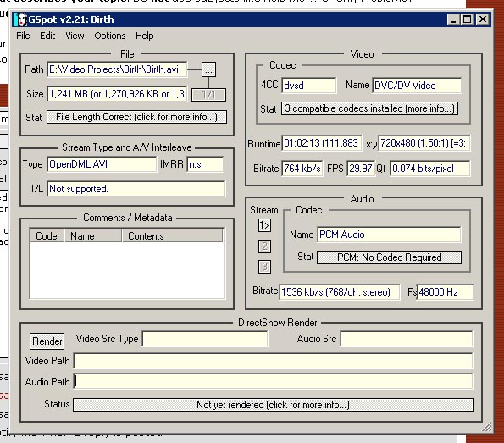Click the 4CC field showing dvsd
This screenshot has width=504, height=443.
(x=309, y=86)
